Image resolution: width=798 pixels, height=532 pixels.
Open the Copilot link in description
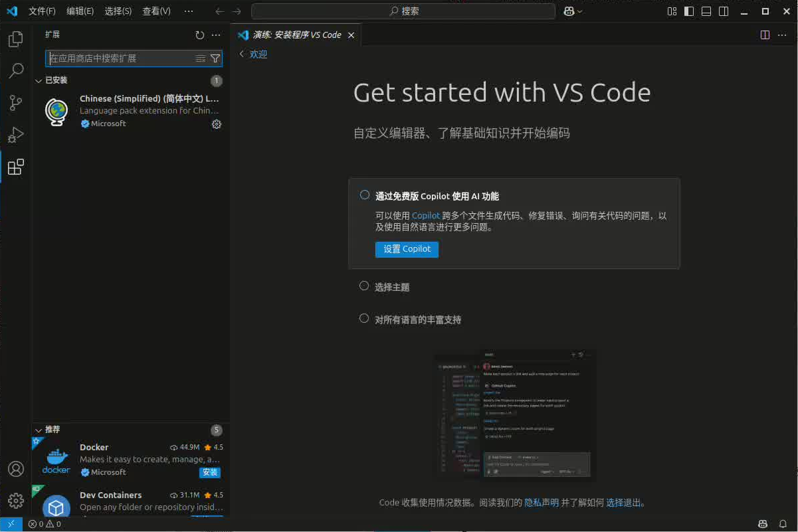coord(426,216)
